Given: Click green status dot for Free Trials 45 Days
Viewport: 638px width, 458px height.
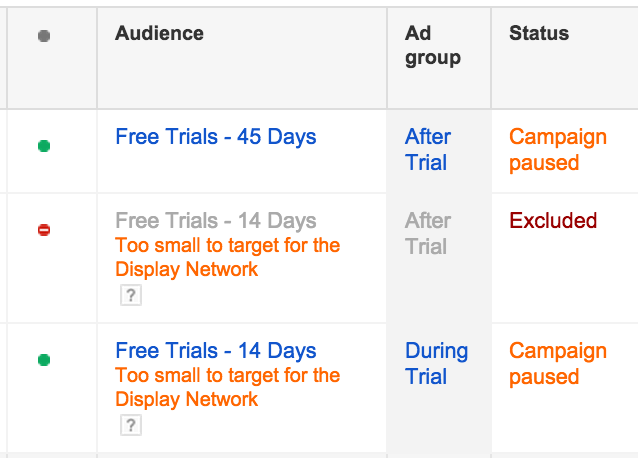Looking at the screenshot, I should pos(44,146).
